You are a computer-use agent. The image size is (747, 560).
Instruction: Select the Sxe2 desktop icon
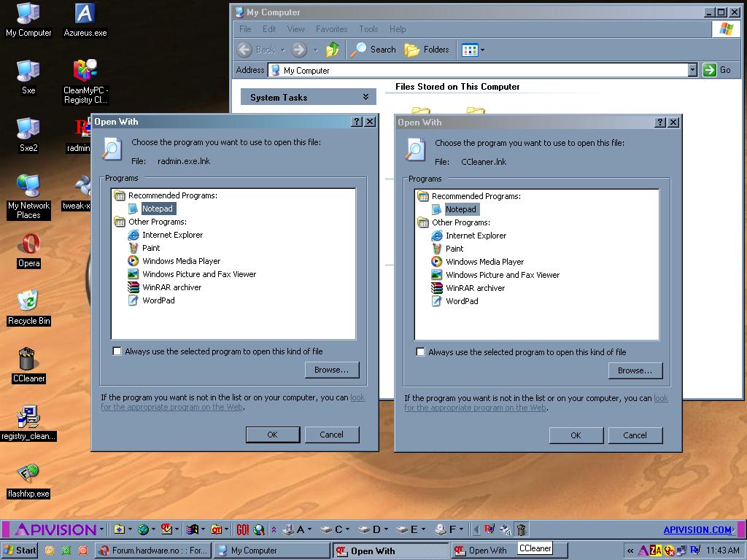click(28, 135)
